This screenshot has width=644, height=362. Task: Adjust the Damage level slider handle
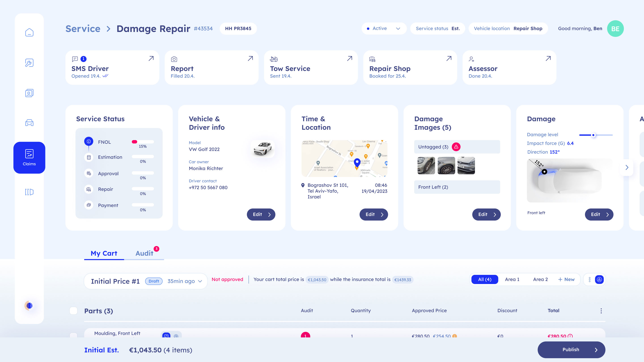593,135
